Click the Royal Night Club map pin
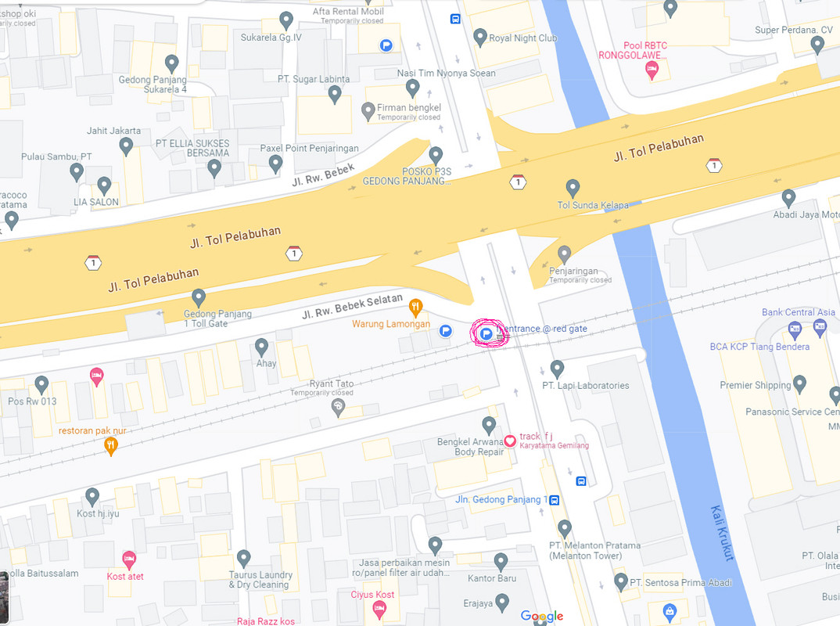The width and height of the screenshot is (840, 626). [480, 38]
